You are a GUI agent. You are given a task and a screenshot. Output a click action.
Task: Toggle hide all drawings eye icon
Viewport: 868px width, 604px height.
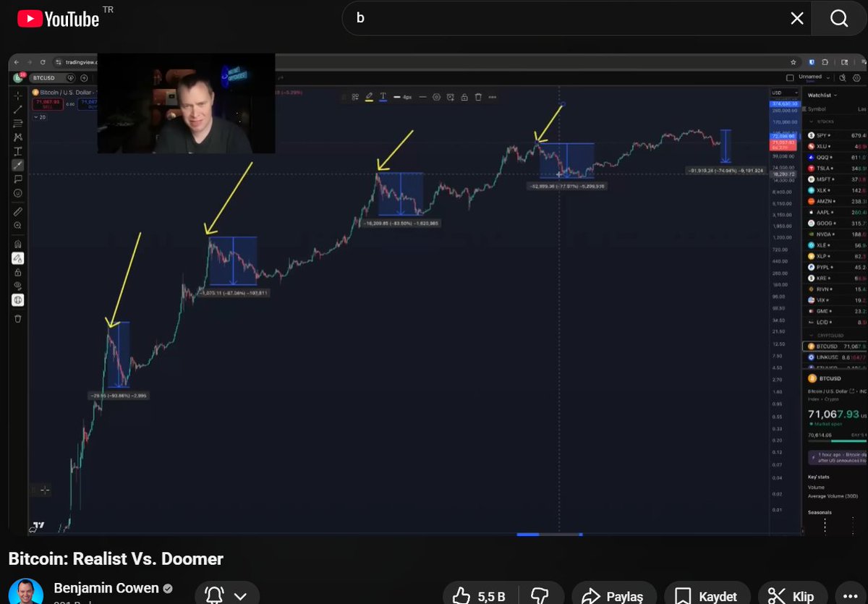tap(18, 286)
